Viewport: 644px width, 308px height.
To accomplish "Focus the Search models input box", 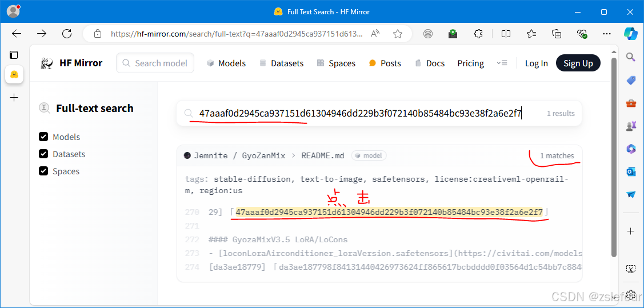I will 155,63.
